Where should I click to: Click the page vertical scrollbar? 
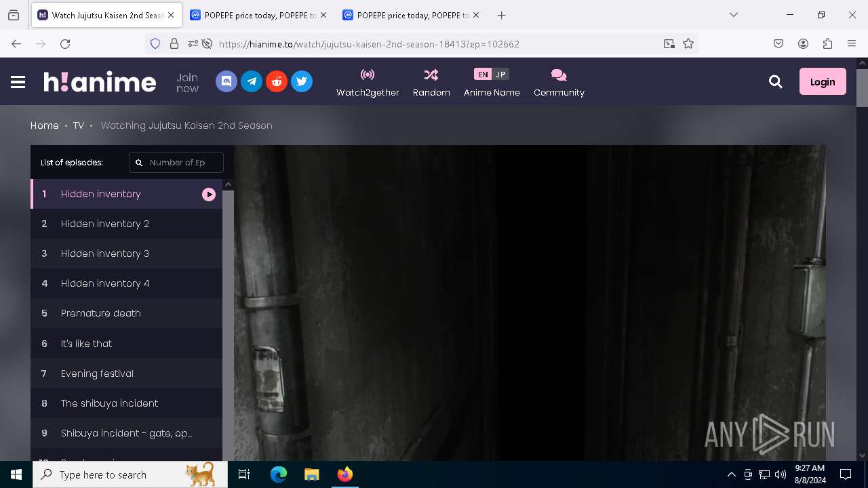pyautogui.click(x=862, y=88)
